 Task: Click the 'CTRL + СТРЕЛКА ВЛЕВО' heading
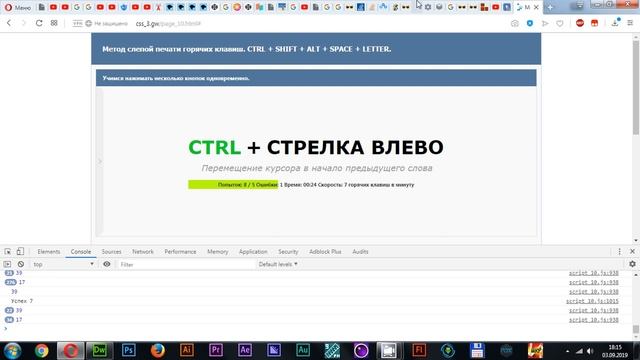click(316, 147)
